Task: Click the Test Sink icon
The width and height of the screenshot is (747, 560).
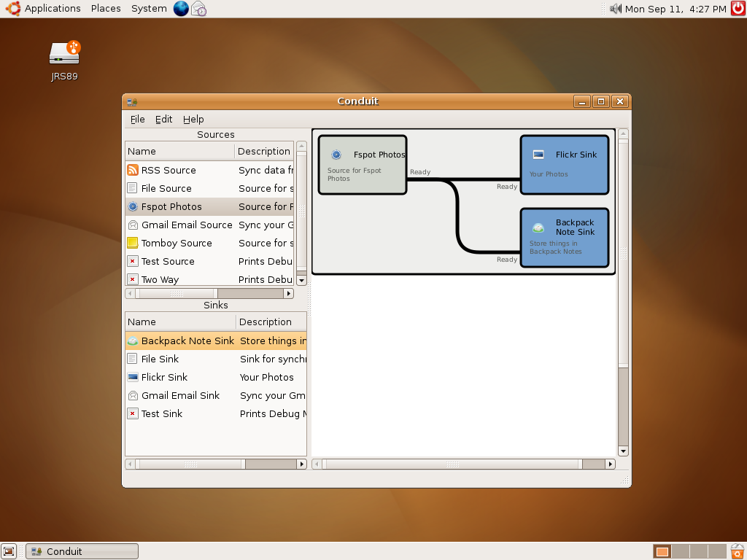Action: pos(133,414)
